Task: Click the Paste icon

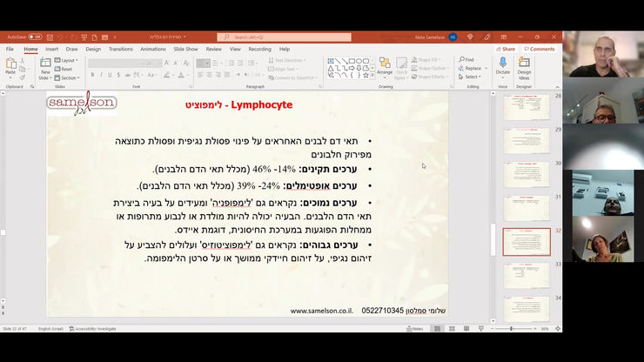Action: tap(10, 64)
